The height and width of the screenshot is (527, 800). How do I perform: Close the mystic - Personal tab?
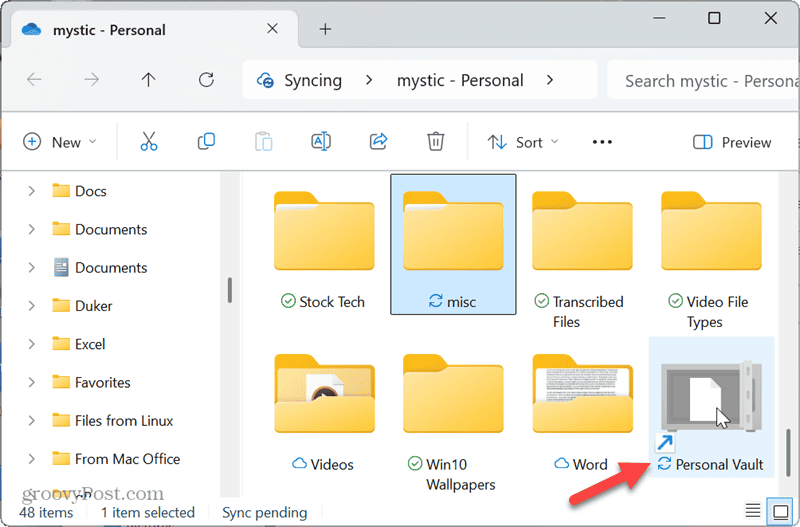pos(272,29)
